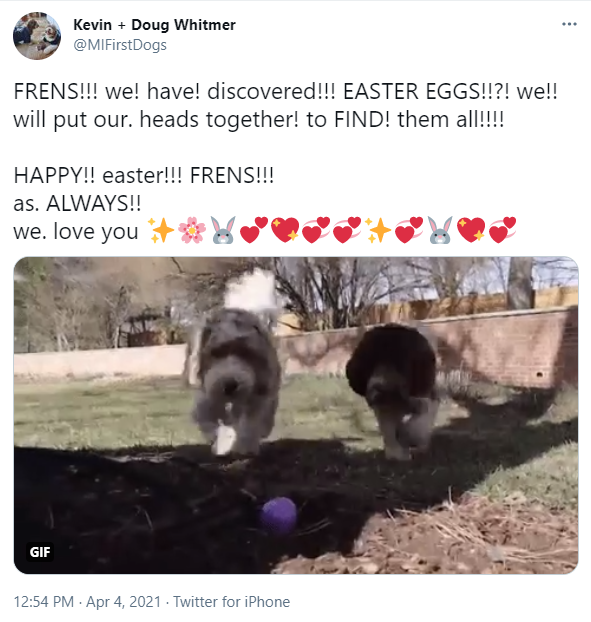
Task: Click the first sparkles emoji after "love you"
Action: tap(161, 230)
